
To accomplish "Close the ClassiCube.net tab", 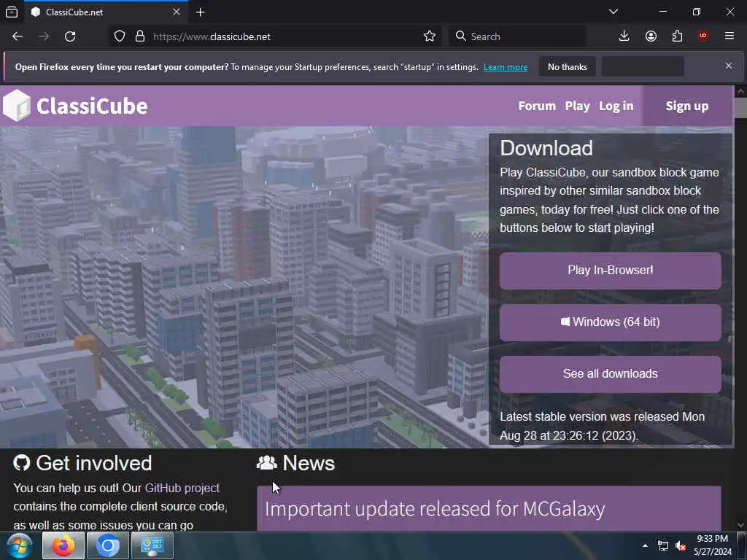I will click(x=177, y=12).
